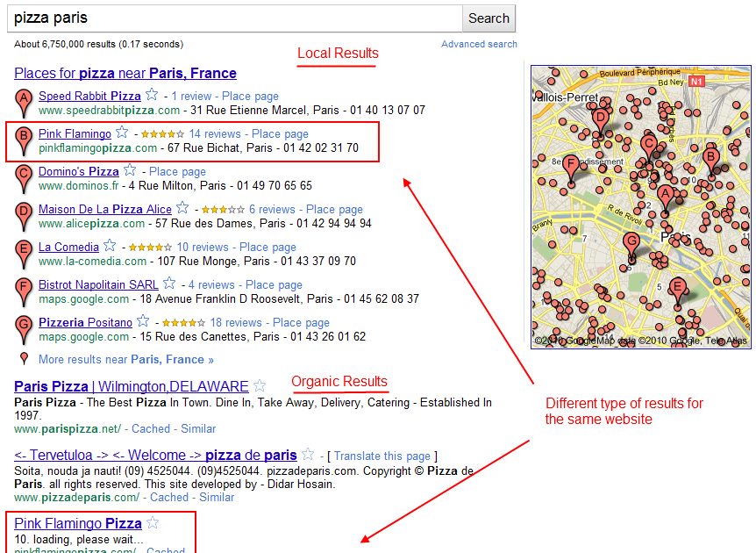Star the Pink Flamingo local result
The height and width of the screenshot is (553, 756).
coord(123,132)
